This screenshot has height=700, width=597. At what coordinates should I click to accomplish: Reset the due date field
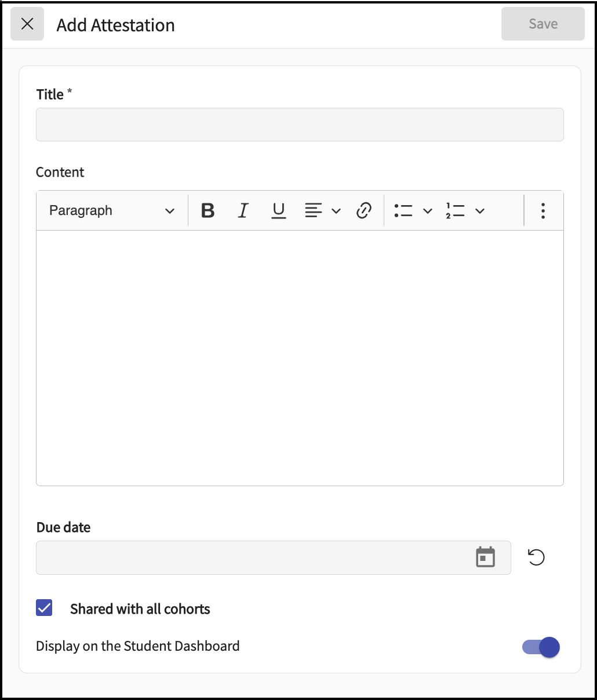536,557
